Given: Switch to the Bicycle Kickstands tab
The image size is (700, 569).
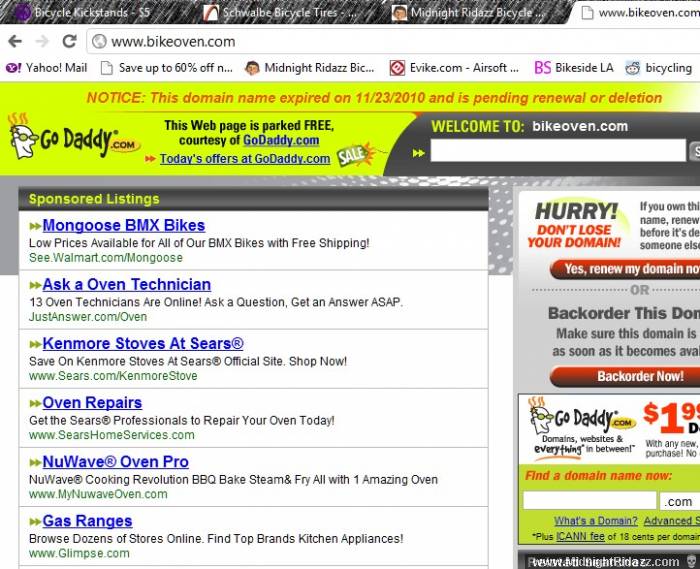Looking at the screenshot, I should coord(94,12).
